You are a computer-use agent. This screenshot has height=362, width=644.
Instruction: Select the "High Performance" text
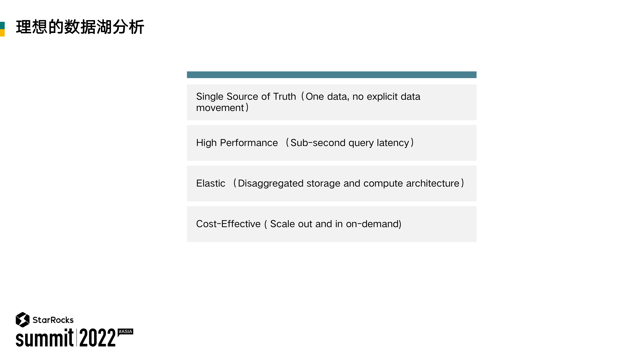click(x=237, y=143)
